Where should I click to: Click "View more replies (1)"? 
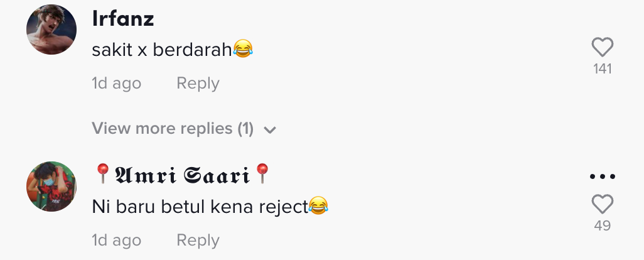pos(173,129)
